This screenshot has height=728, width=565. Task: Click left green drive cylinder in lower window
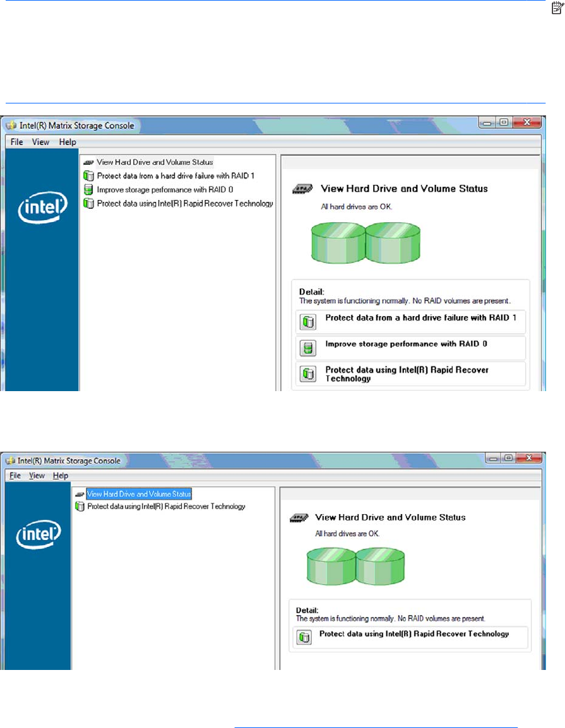331,566
